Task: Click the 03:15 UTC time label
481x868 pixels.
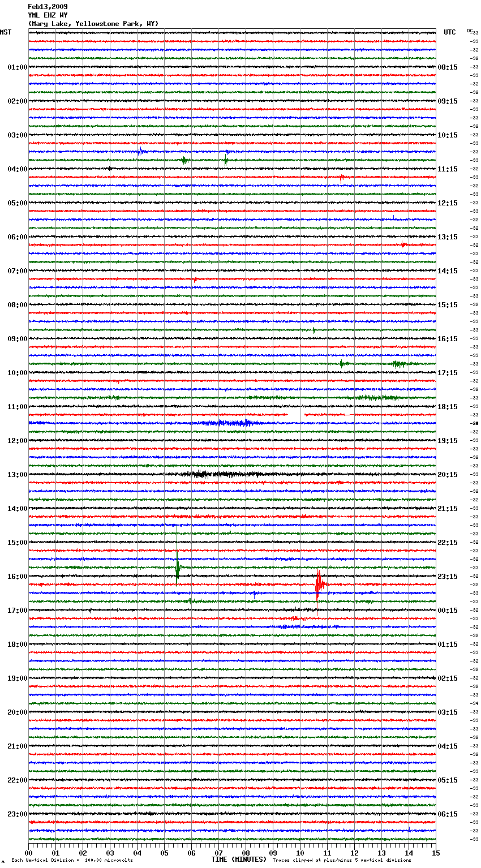Action: 448,712
